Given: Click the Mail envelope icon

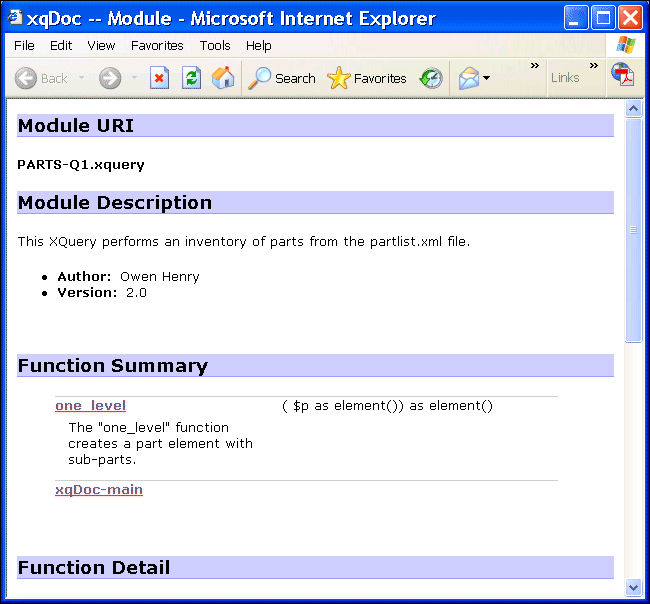Looking at the screenshot, I should coord(468,78).
